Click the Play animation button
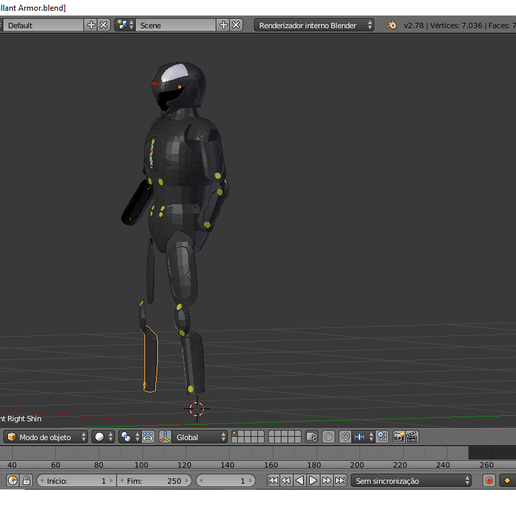 pos(313,480)
